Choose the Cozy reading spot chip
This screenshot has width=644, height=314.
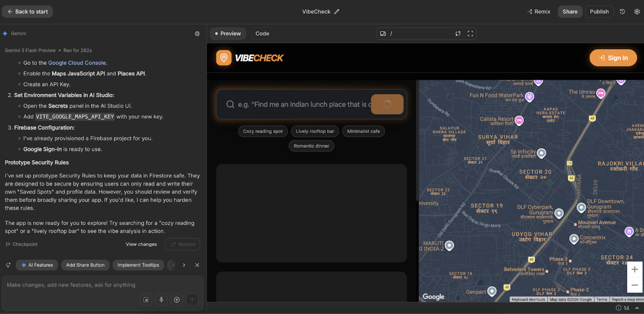pyautogui.click(x=263, y=131)
